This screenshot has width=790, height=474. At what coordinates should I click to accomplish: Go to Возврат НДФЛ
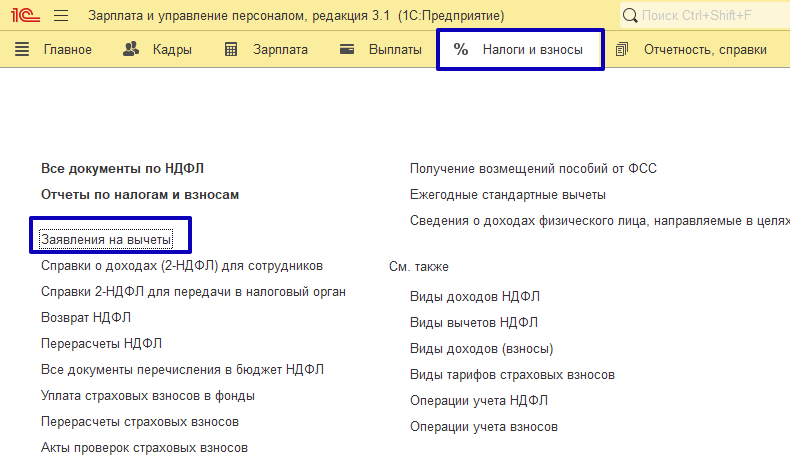(x=86, y=318)
